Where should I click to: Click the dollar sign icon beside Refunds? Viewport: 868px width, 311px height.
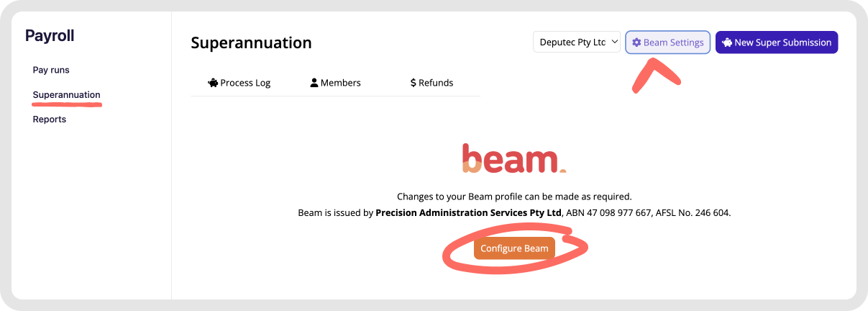pos(414,83)
